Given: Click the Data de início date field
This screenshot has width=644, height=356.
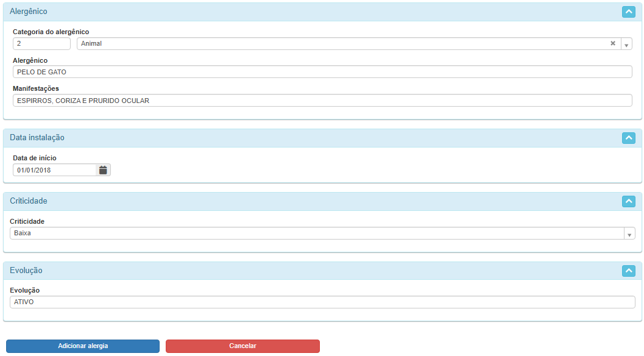Looking at the screenshot, I should tap(55, 170).
